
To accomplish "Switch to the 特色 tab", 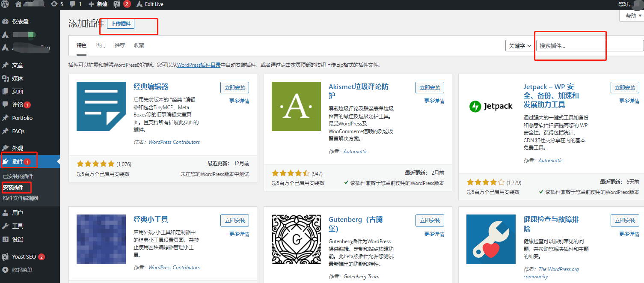I will 82,45.
